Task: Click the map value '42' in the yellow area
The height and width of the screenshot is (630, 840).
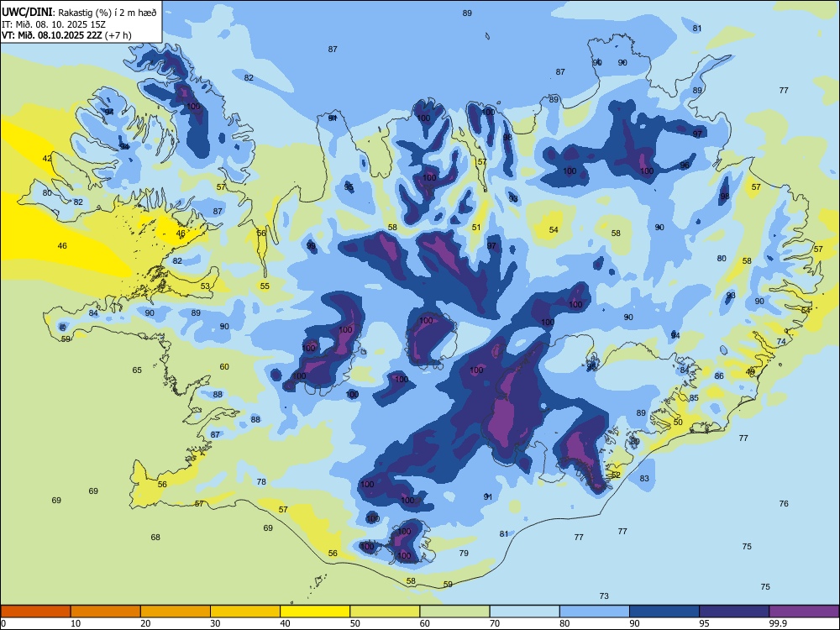Action: pyautogui.click(x=47, y=158)
